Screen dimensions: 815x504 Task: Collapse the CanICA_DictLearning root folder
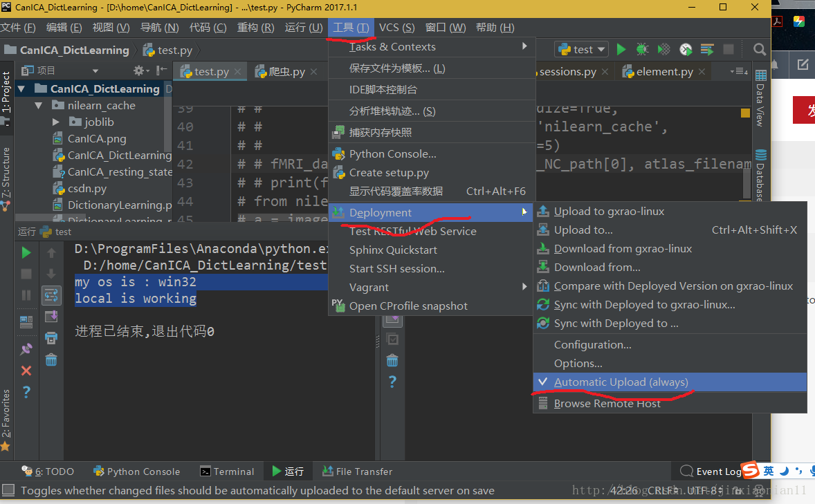point(22,89)
